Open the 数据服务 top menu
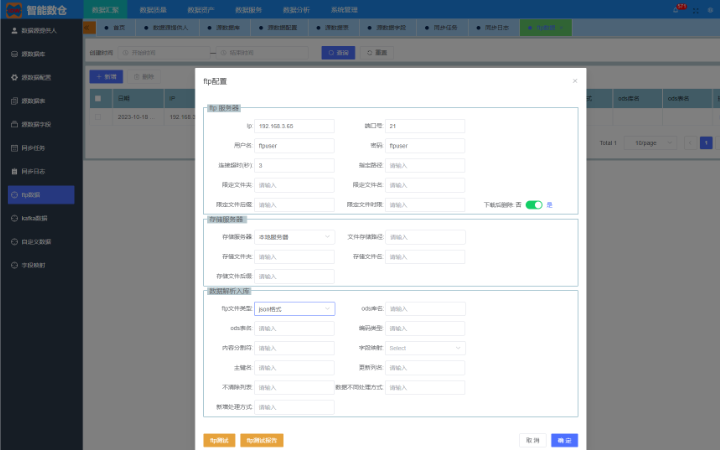 [x=248, y=10]
